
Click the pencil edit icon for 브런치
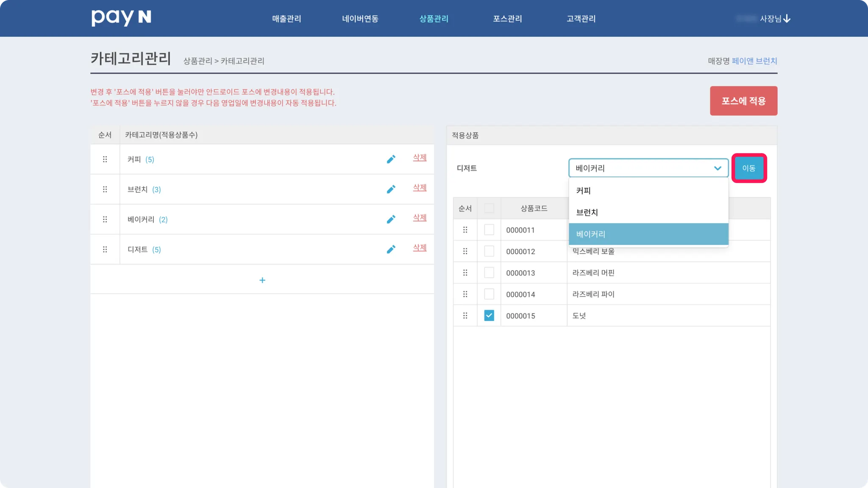(x=391, y=189)
